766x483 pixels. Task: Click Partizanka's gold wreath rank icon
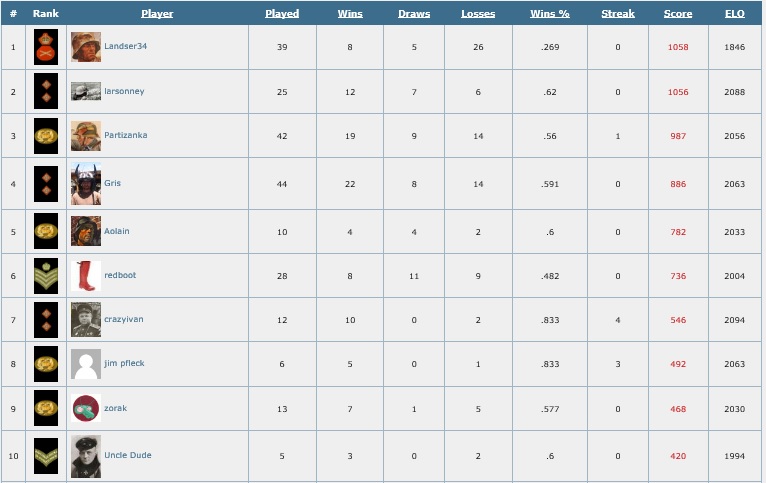46,136
